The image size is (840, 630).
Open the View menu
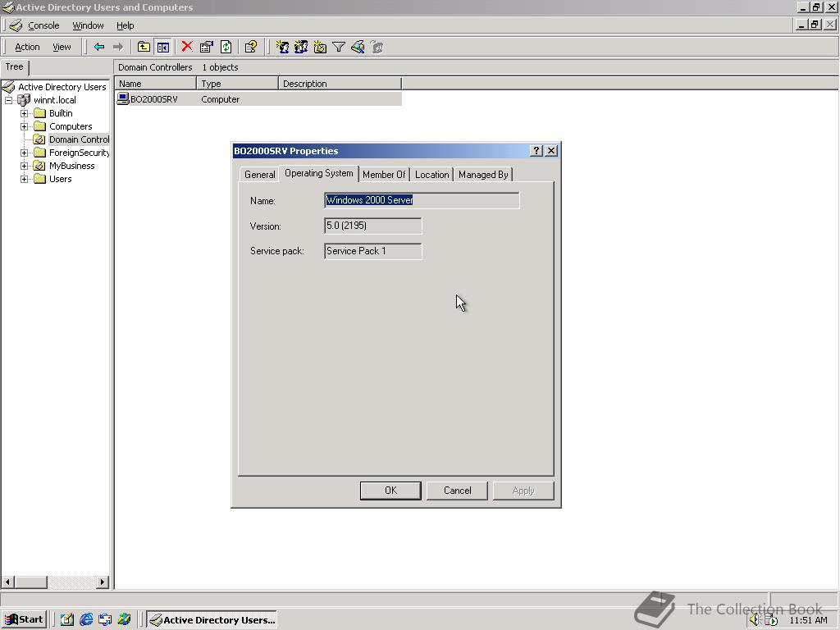[x=62, y=47]
